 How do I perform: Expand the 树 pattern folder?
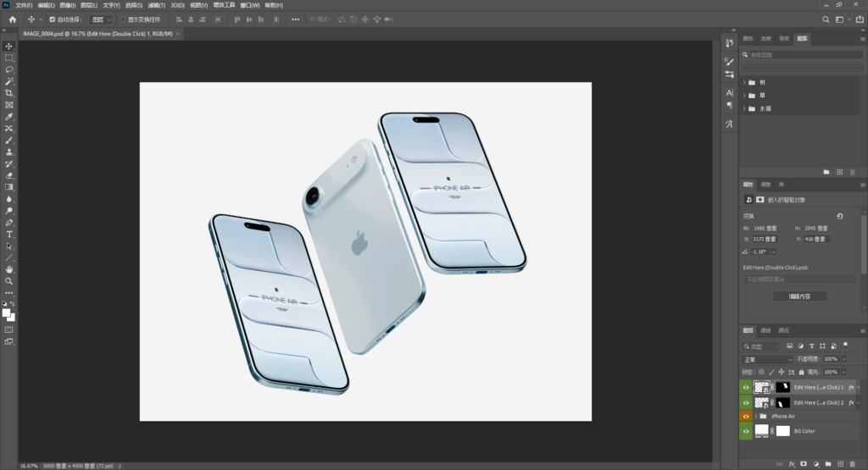[x=744, y=82]
